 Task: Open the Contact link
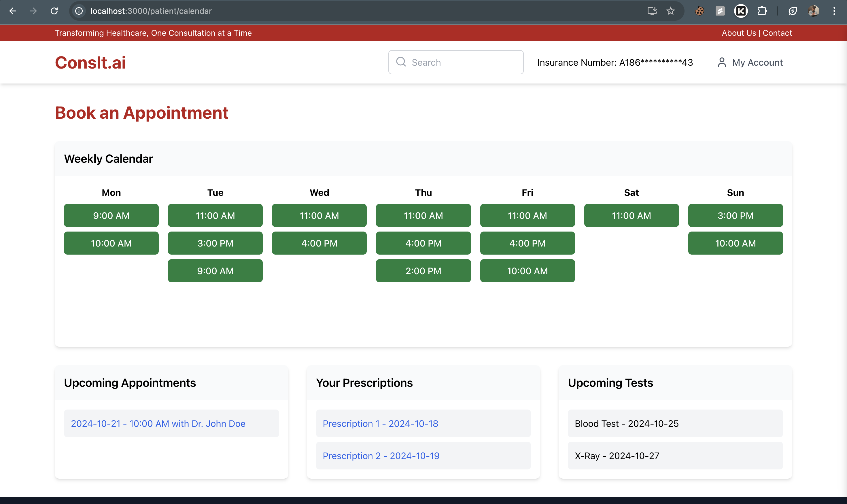(777, 33)
